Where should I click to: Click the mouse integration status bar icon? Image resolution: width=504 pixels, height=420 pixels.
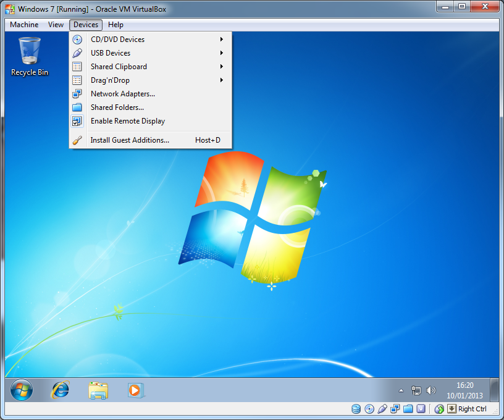(439, 409)
